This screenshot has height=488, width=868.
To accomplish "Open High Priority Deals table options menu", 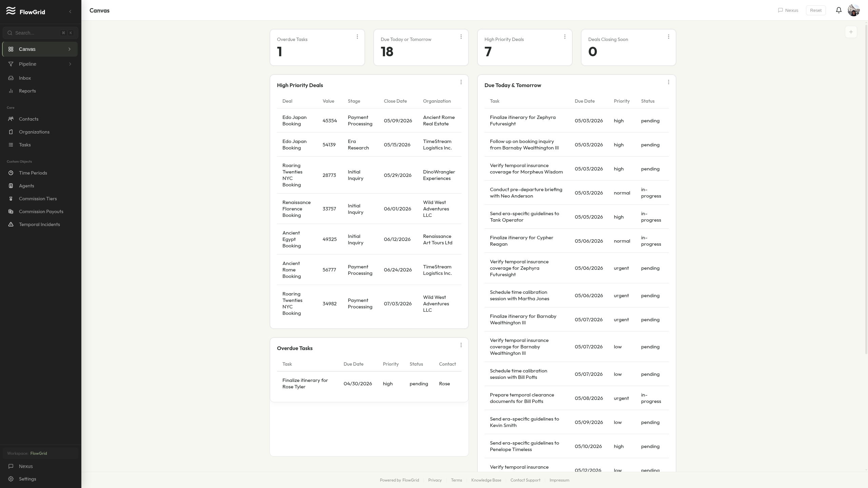I will [461, 82].
